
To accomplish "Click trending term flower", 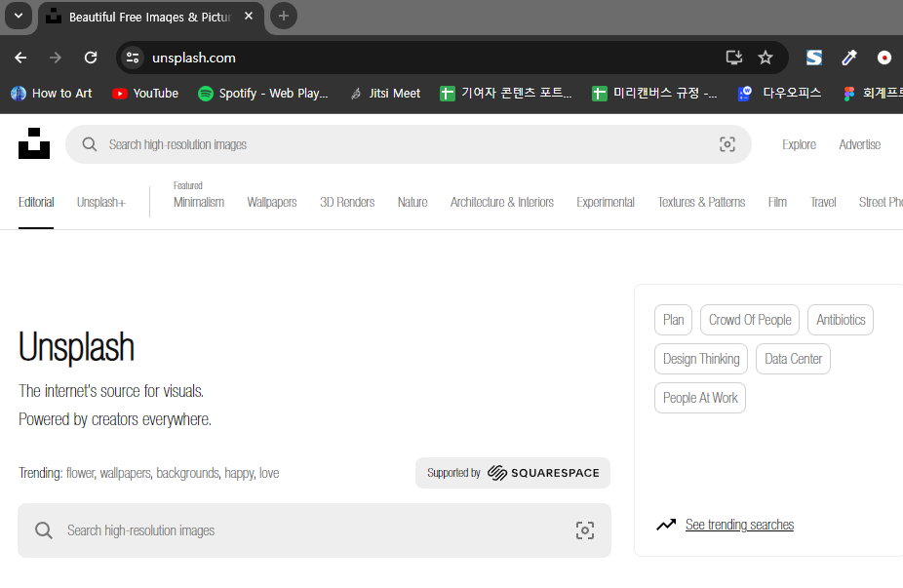I will (x=80, y=473).
